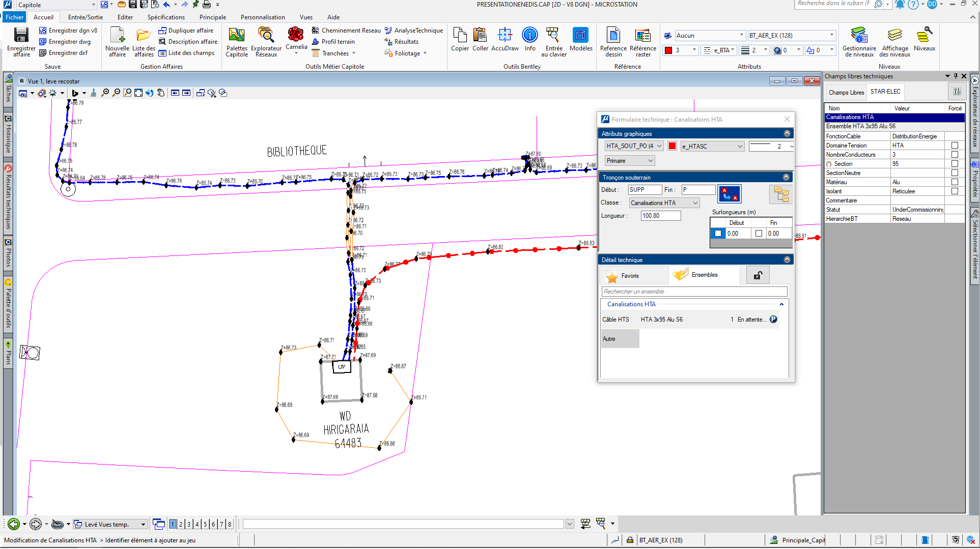Toggle Forcé checkbox for Section
The height and width of the screenshot is (549, 980).
pyautogui.click(x=955, y=164)
